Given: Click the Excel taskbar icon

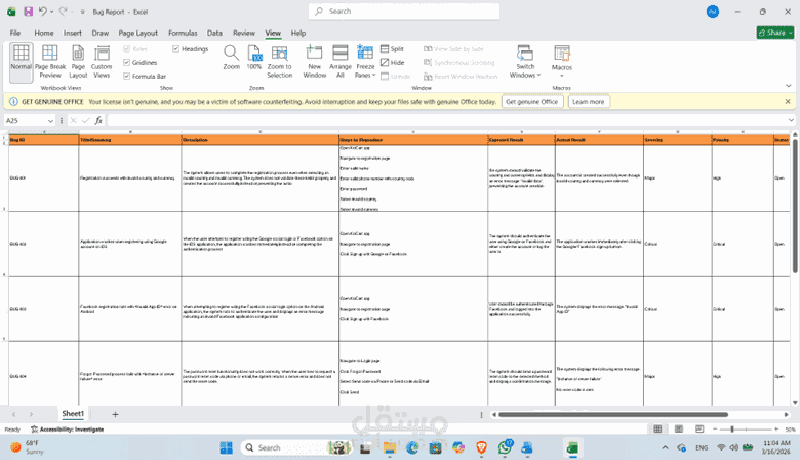Looking at the screenshot, I should [x=572, y=448].
